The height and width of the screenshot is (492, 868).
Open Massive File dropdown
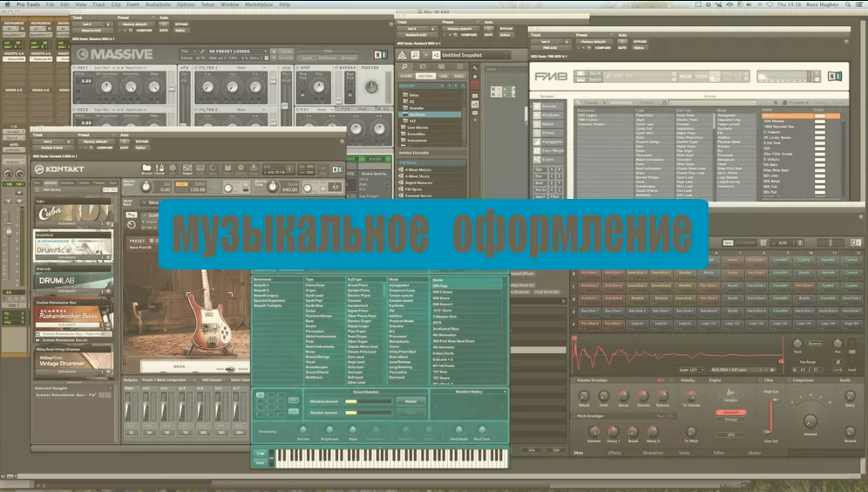point(188,51)
